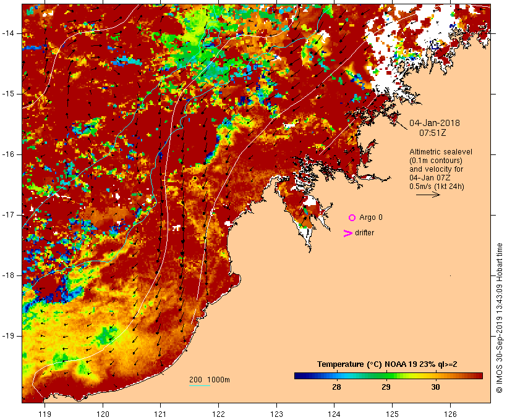The image size is (507, 420).
Task: Click the -14 latitude axis label
Action: (7, 33)
